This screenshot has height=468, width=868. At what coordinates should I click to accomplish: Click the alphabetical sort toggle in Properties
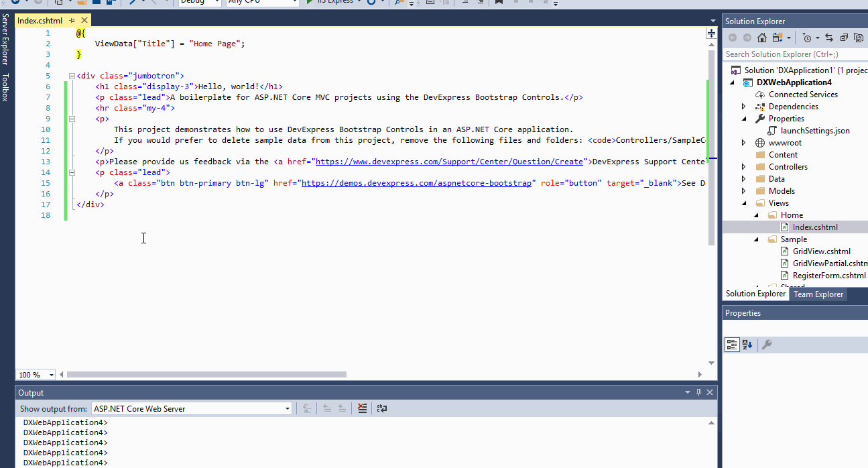click(x=747, y=345)
